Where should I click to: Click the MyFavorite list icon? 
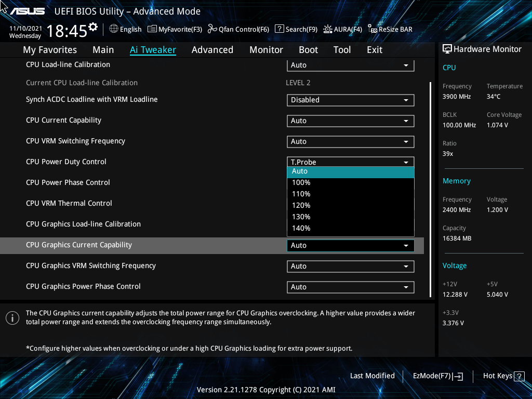point(152,29)
